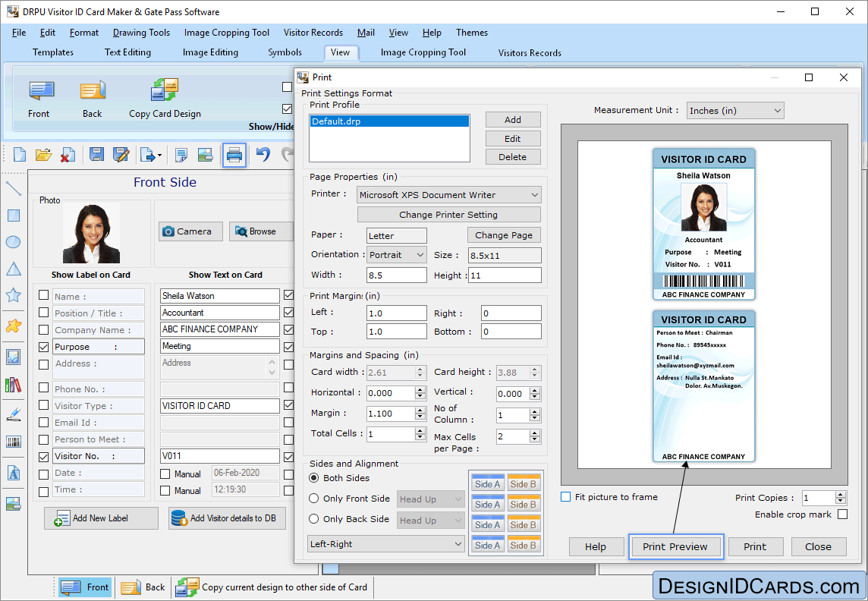Viewport: 868px width, 601px height.
Task: Click the picture icon in top toolbar
Action: (205, 155)
